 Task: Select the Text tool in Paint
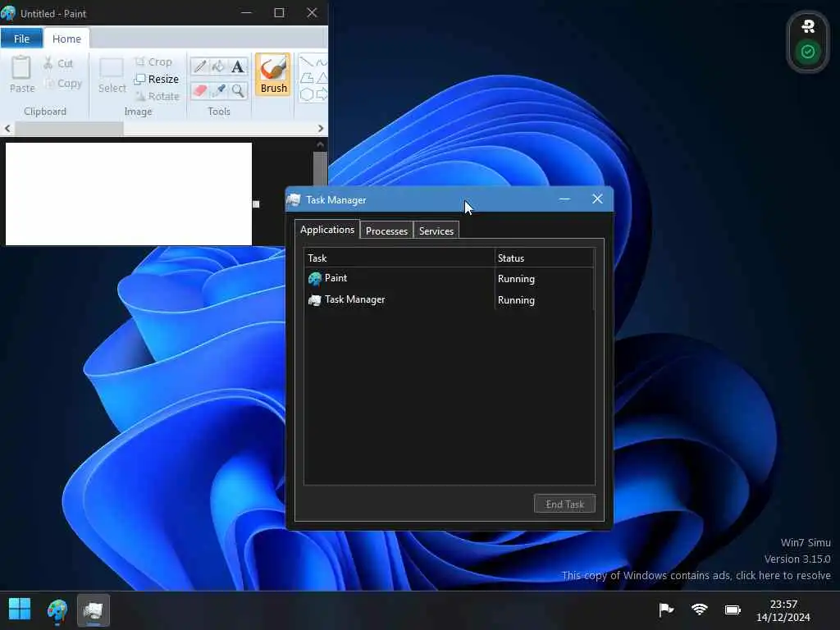(x=238, y=66)
